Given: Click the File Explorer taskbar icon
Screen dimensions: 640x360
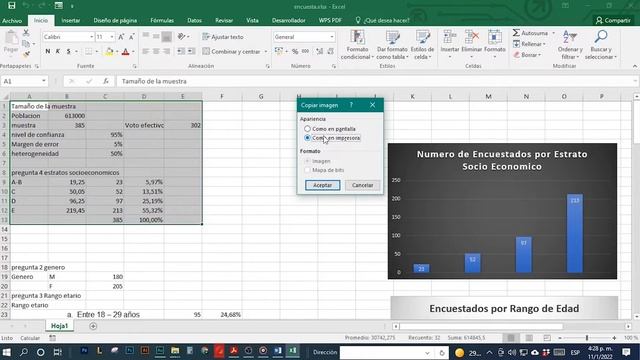Looking at the screenshot, I should pyautogui.click(x=175, y=351).
